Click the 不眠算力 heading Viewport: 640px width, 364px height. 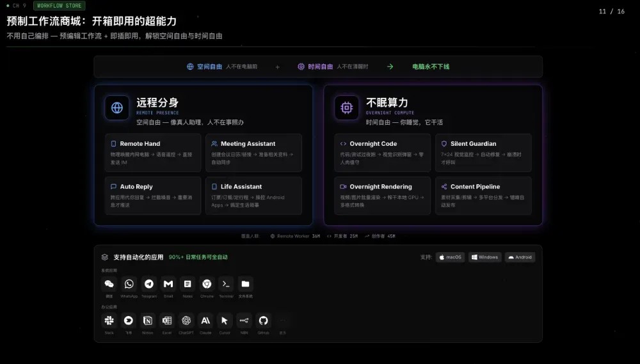click(387, 102)
